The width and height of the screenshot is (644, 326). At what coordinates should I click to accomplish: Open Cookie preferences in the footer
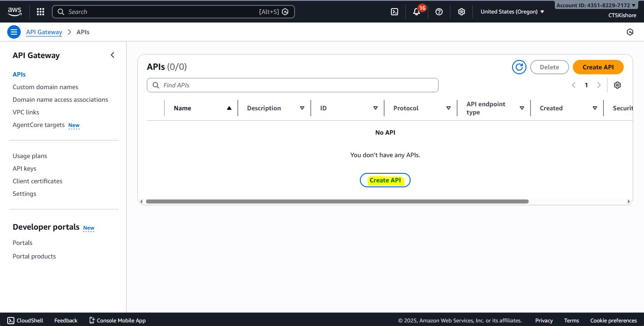tap(613, 321)
